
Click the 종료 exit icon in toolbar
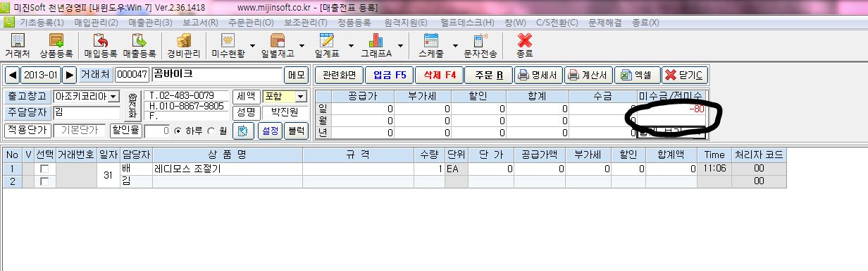[x=524, y=45]
